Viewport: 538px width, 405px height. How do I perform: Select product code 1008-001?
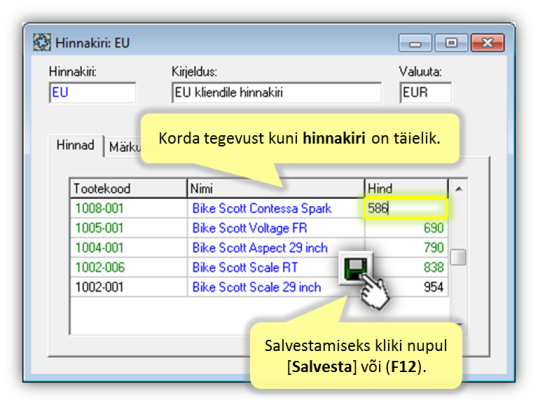[99, 208]
